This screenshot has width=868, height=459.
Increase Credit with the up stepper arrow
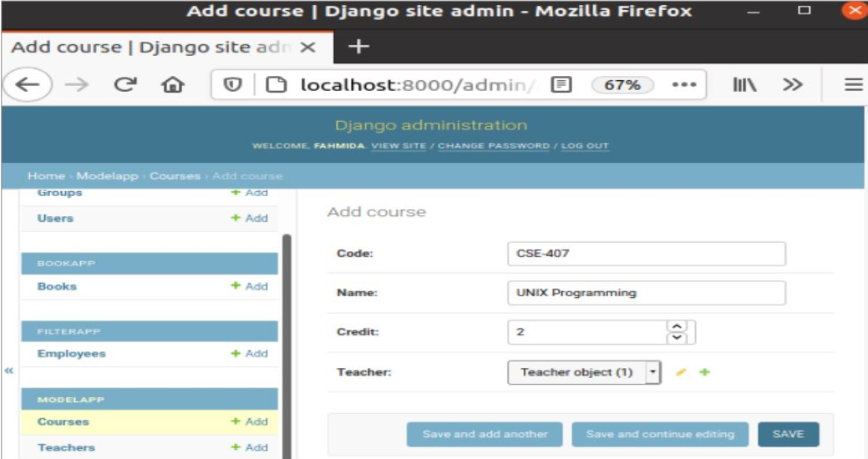[677, 326]
